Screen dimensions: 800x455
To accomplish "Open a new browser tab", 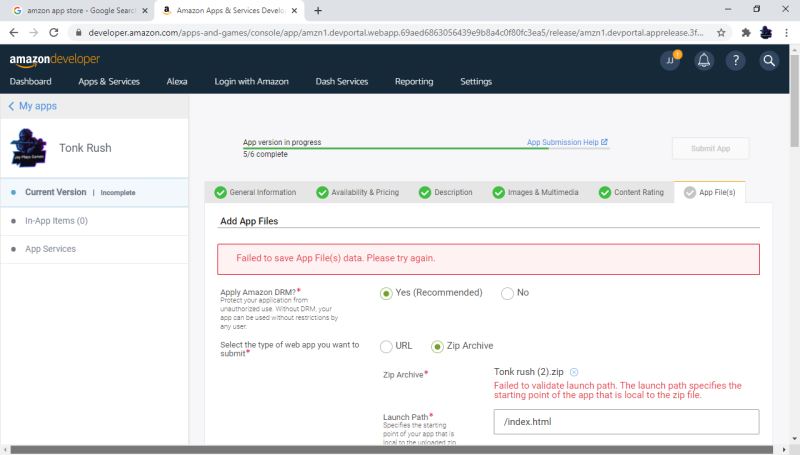I will coord(318,10).
